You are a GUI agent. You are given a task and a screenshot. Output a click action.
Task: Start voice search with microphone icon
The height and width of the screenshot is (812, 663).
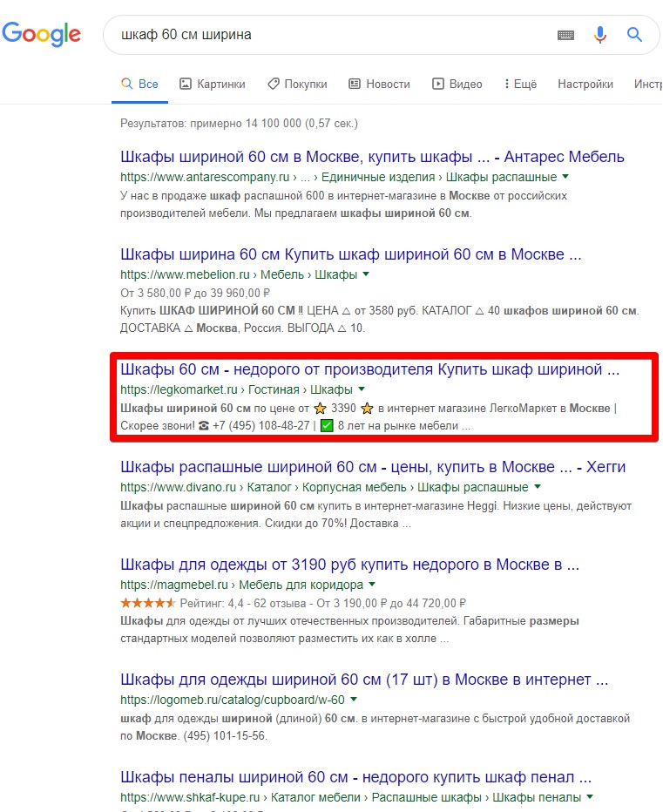pyautogui.click(x=599, y=35)
